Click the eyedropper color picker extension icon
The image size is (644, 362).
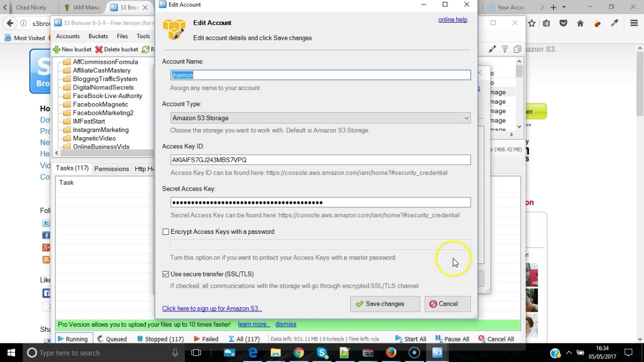coord(614,23)
